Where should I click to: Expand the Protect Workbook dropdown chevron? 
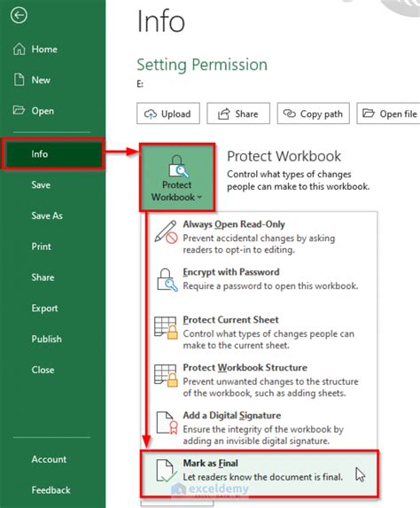click(199, 197)
